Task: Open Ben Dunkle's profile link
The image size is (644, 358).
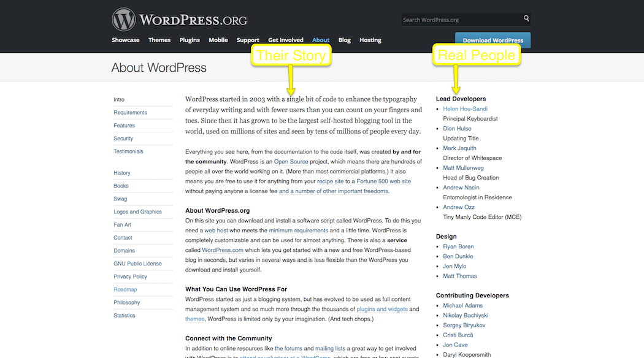Action: [x=458, y=257]
